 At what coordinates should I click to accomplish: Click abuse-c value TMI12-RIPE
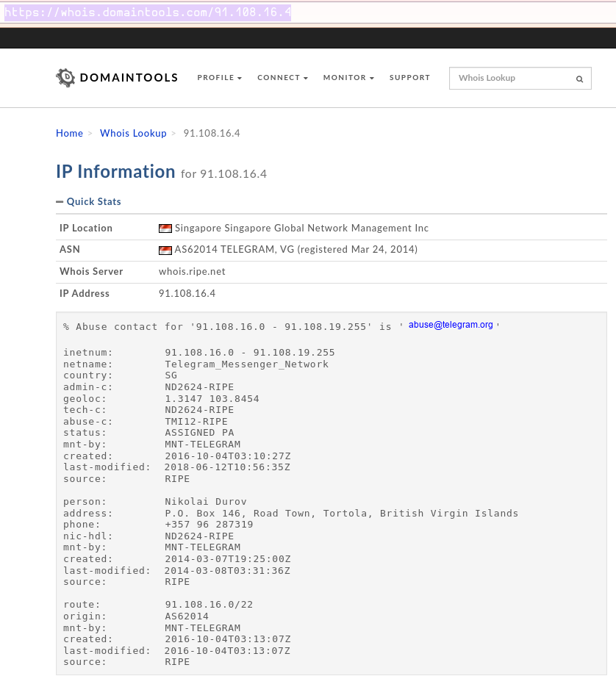[x=196, y=422]
